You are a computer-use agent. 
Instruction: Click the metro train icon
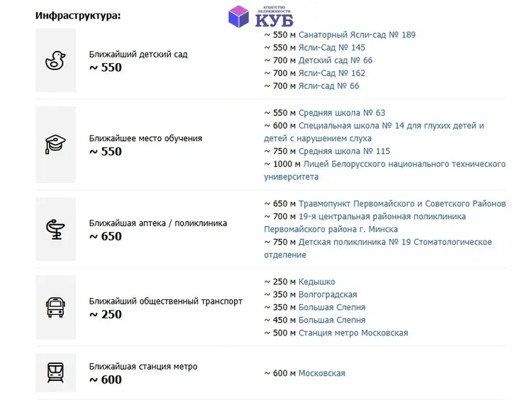tap(55, 372)
